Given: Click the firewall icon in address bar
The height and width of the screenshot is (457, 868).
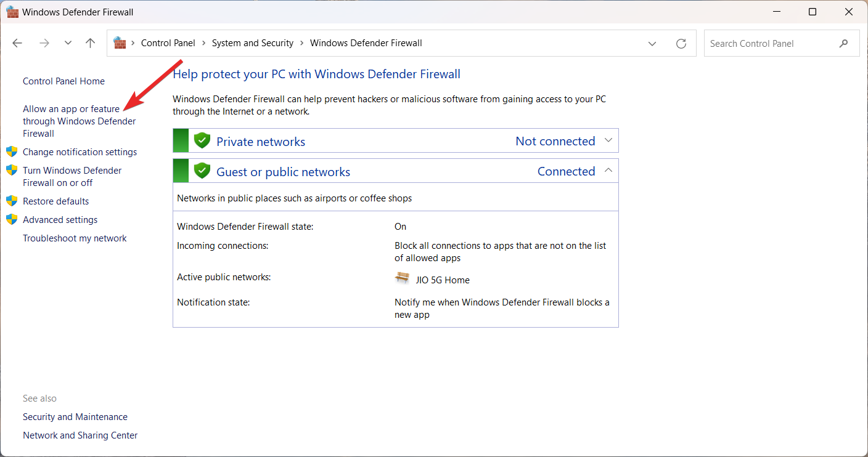Looking at the screenshot, I should tap(120, 43).
